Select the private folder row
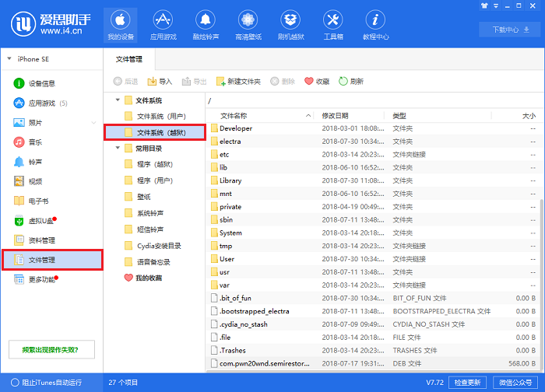The image size is (545, 392). click(373, 207)
